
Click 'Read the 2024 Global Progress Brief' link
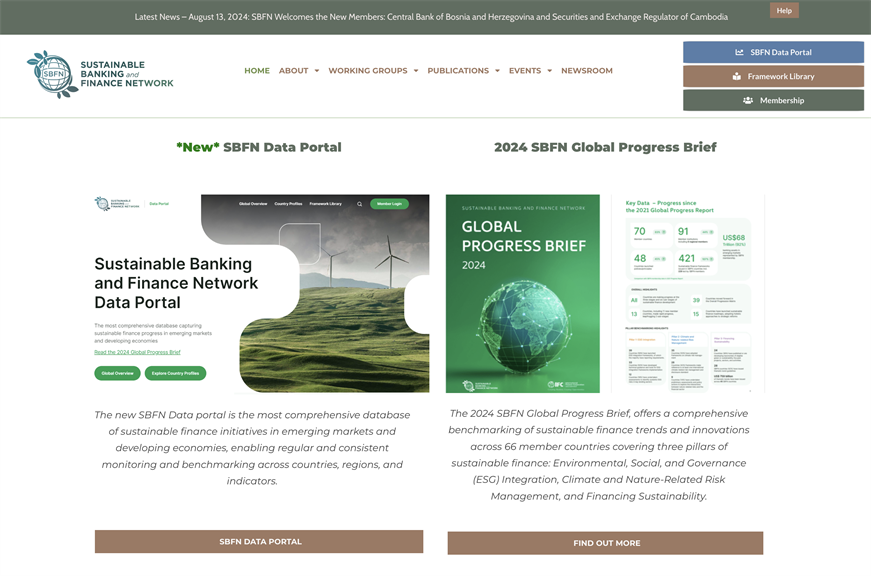[x=137, y=352]
